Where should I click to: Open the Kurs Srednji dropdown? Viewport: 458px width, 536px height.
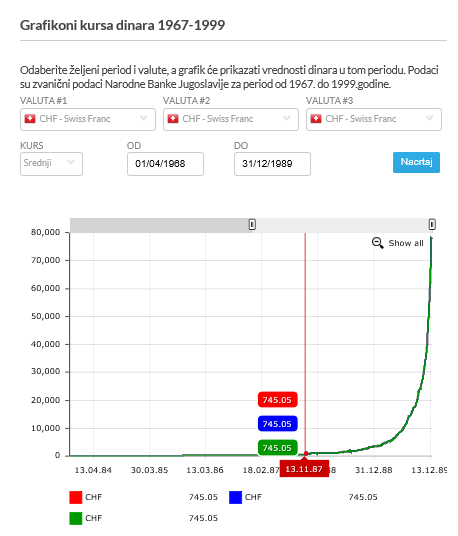[x=51, y=164]
